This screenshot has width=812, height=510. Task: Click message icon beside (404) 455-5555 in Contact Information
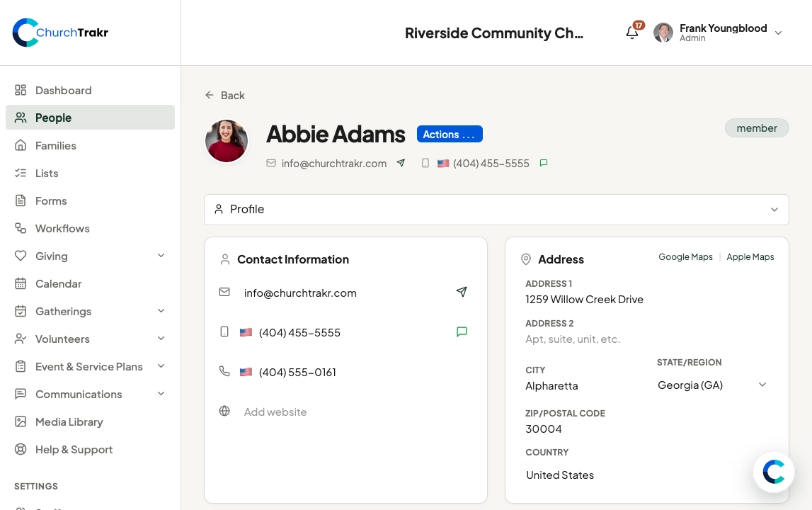pyautogui.click(x=462, y=331)
